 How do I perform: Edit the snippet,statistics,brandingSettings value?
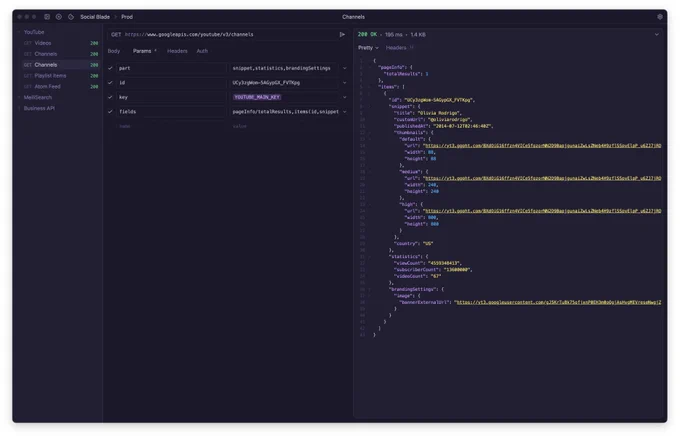[284, 68]
